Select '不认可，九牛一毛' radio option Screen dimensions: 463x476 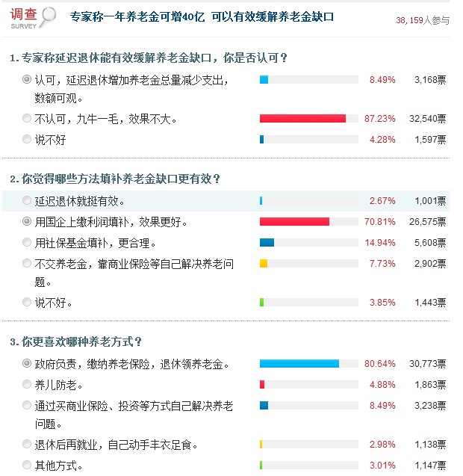point(28,118)
